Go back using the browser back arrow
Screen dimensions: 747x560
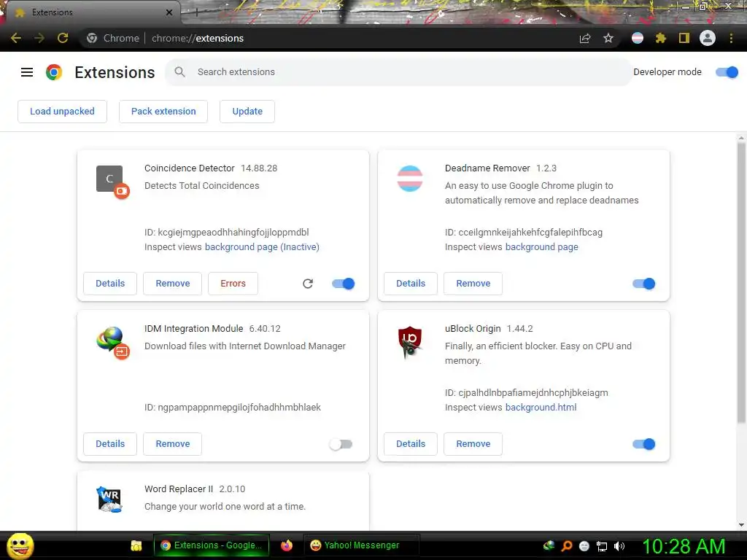coord(16,38)
